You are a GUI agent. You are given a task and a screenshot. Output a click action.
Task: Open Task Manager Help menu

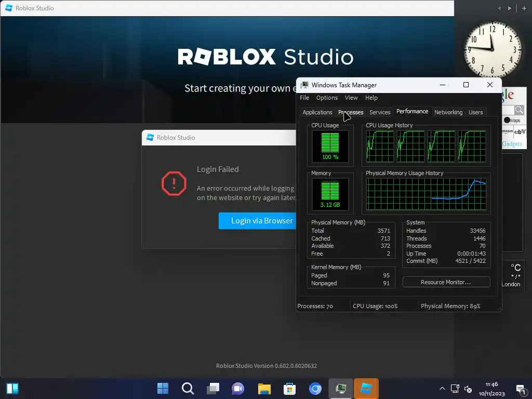tap(371, 98)
